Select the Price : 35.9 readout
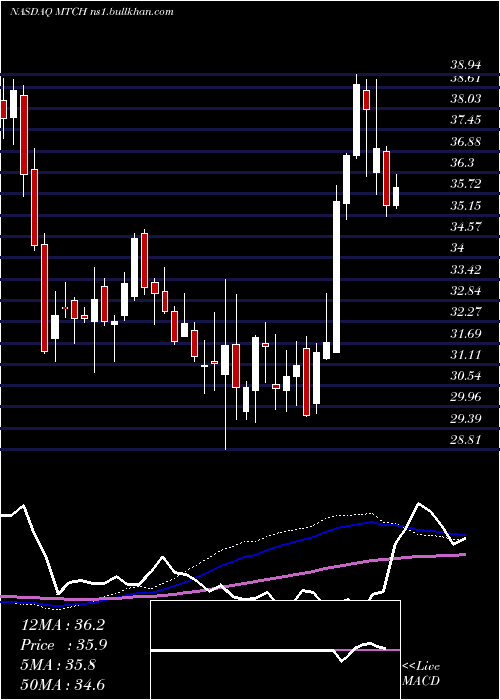500x700 pixels. [x=64, y=645]
